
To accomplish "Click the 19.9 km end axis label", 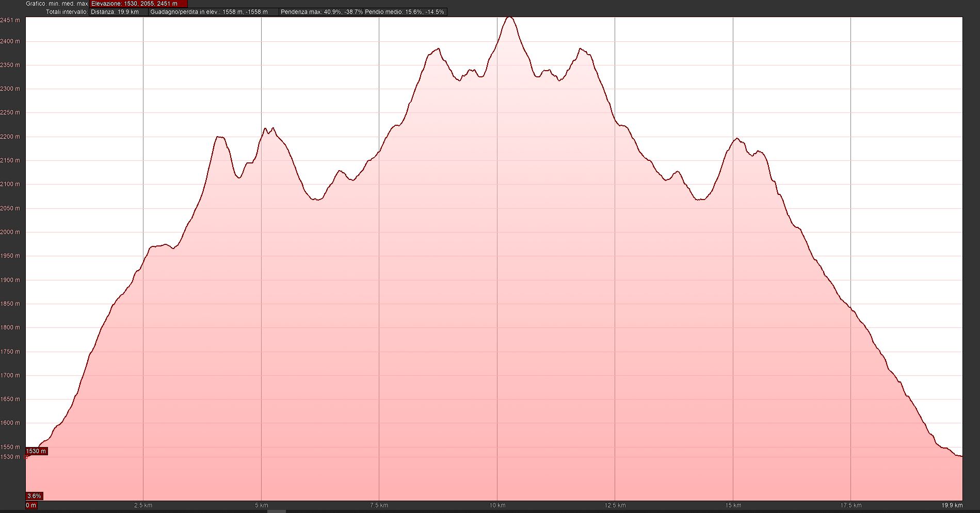I will pyautogui.click(x=953, y=505).
